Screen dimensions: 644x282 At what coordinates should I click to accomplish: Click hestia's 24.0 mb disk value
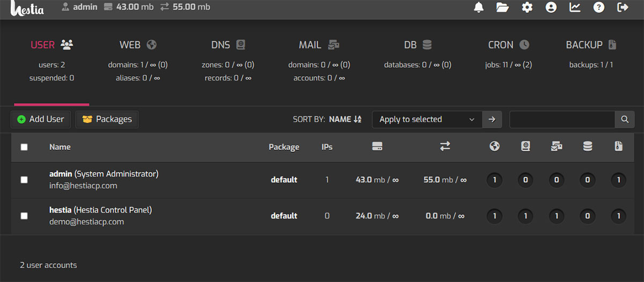pos(377,216)
